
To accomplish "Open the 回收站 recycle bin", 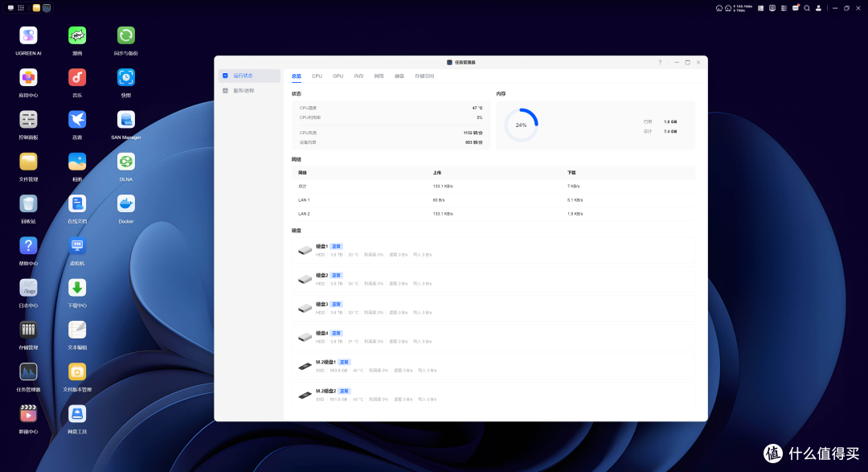I will point(28,204).
